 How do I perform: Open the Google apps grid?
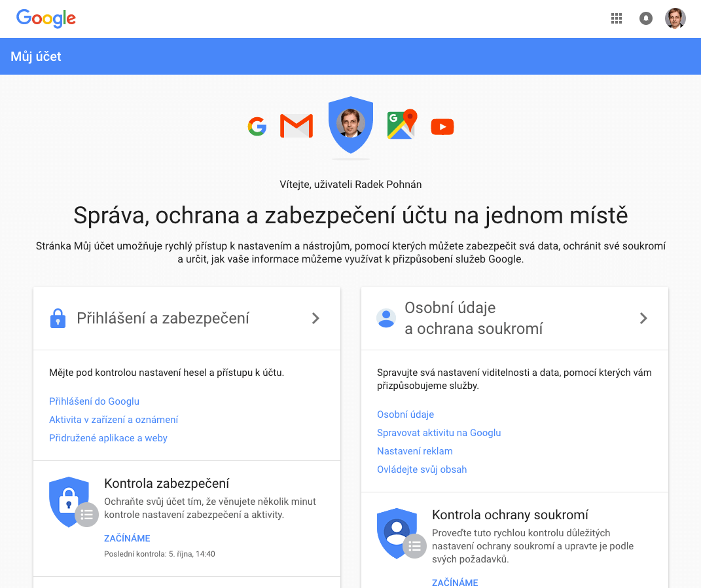[x=616, y=18]
